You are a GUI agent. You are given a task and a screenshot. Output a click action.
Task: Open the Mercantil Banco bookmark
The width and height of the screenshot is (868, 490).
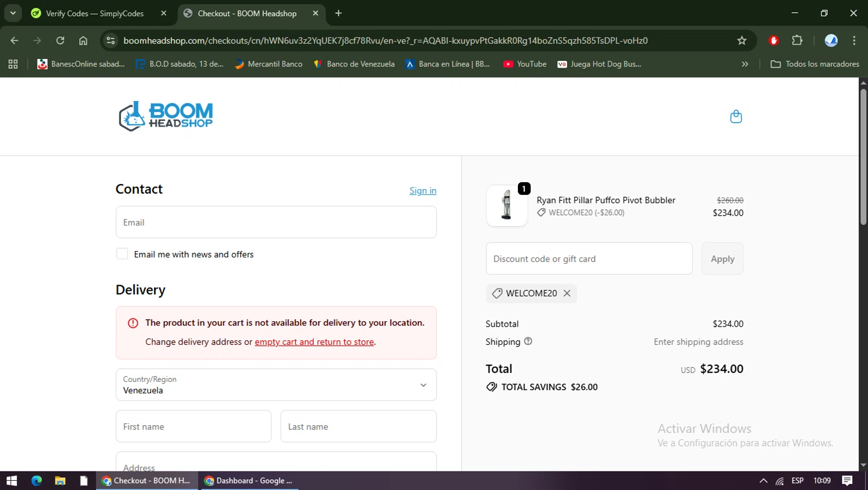pos(269,64)
